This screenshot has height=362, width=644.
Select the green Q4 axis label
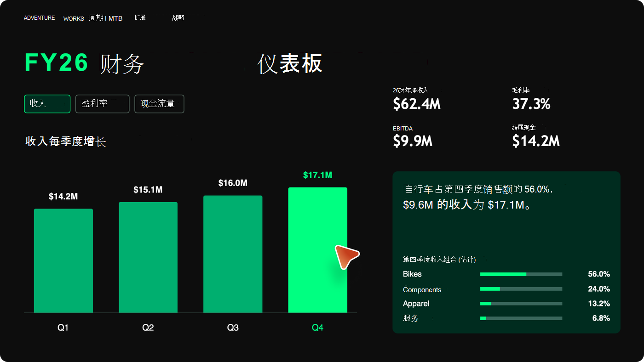pyautogui.click(x=318, y=328)
